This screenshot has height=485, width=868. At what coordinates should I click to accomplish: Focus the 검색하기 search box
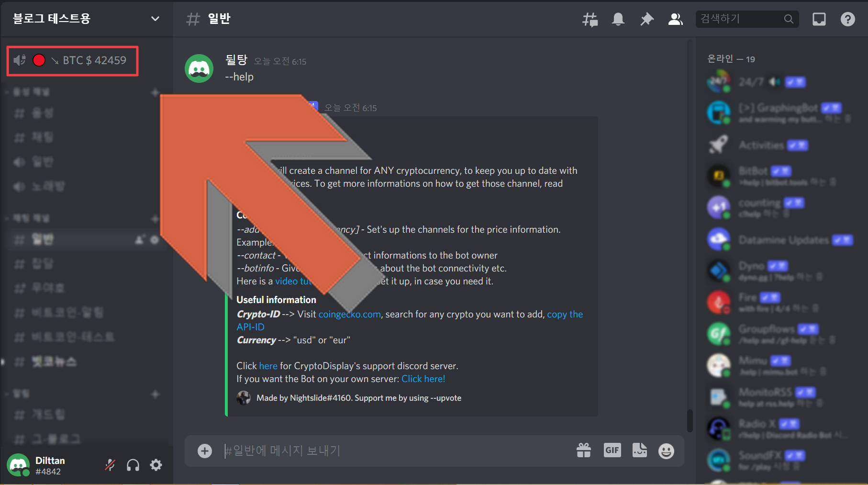click(x=747, y=19)
